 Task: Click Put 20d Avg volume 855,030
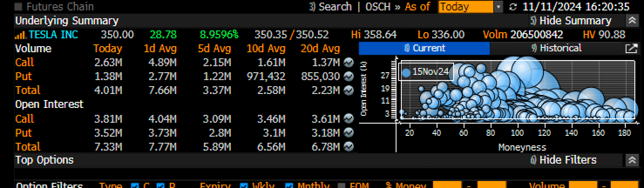point(320,76)
